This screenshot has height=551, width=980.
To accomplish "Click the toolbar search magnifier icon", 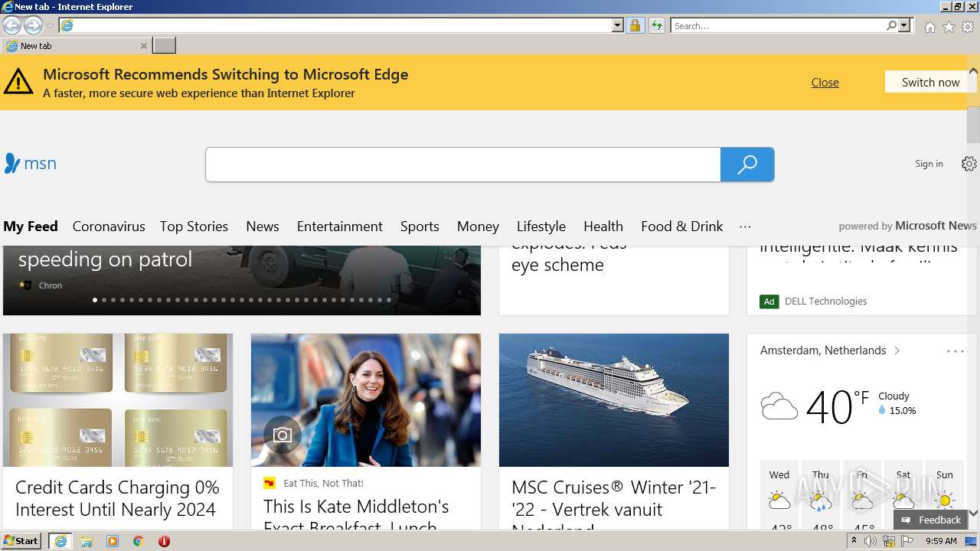I will [x=891, y=25].
